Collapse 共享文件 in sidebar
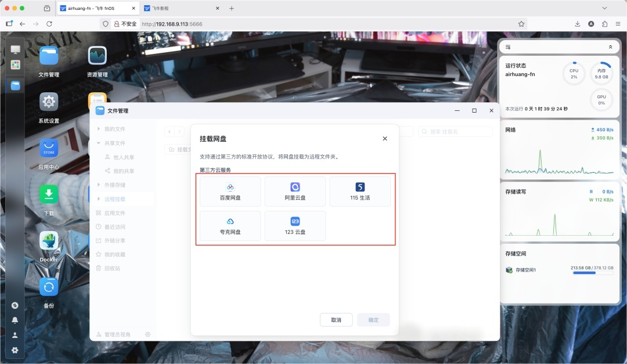 point(98,143)
